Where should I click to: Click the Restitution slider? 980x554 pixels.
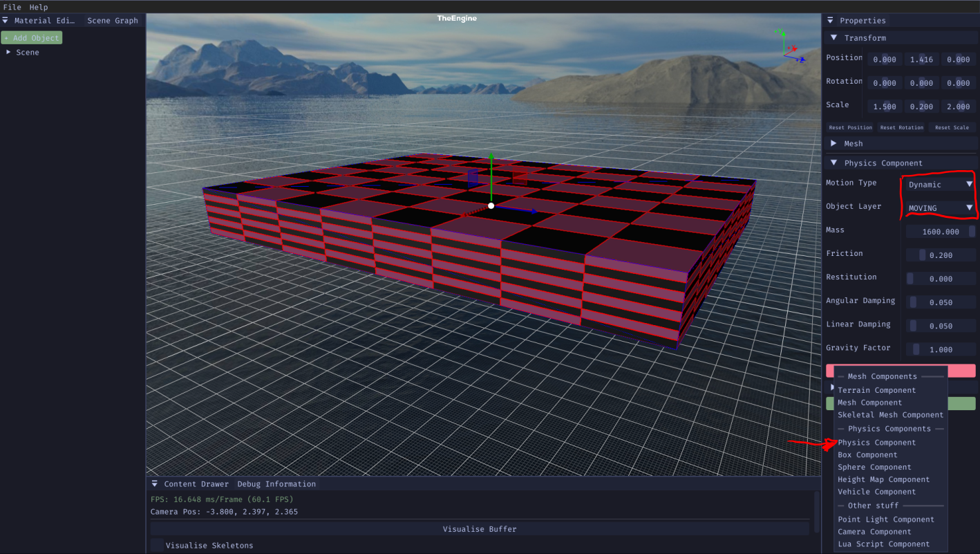941,279
